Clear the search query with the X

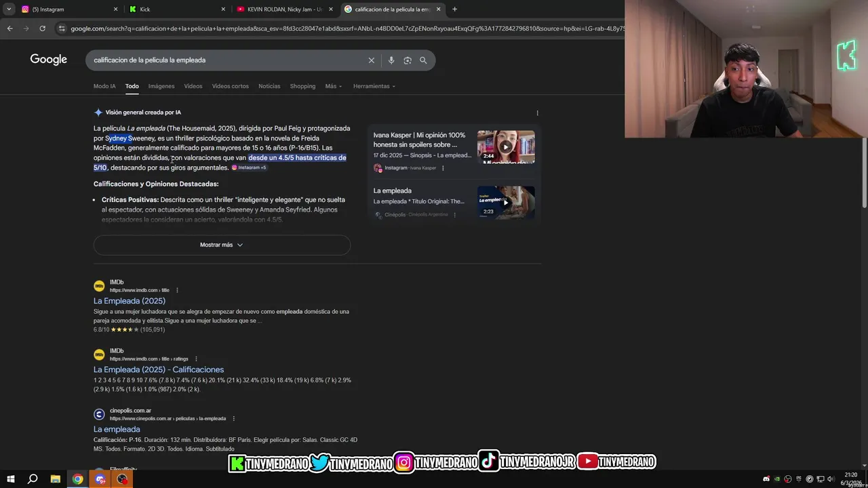(372, 60)
